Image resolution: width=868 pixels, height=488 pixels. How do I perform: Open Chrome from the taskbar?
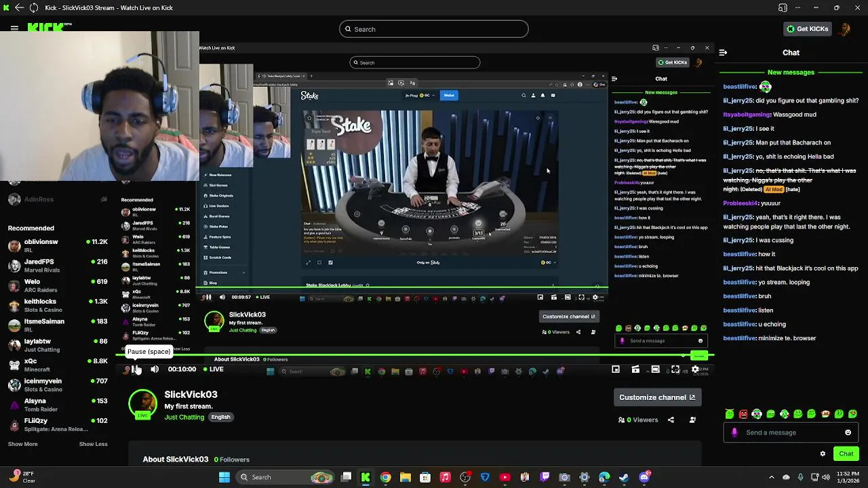coord(385,477)
